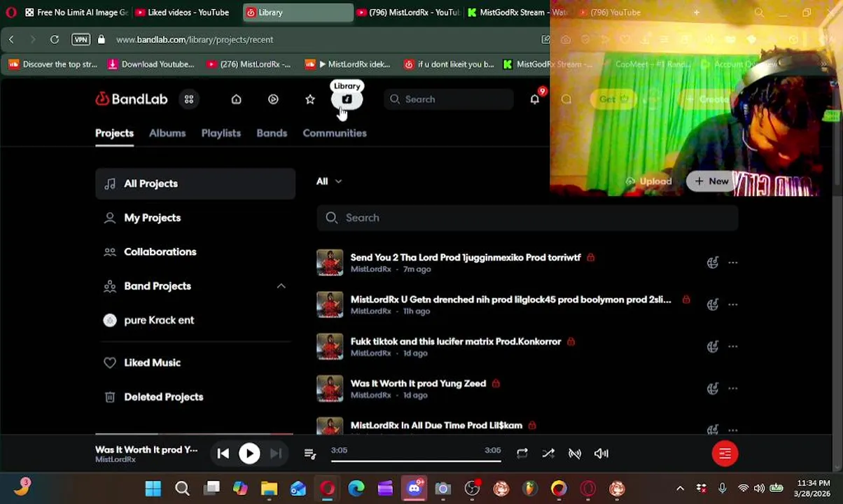
Task: Skip to next track in player
Action: (x=276, y=454)
